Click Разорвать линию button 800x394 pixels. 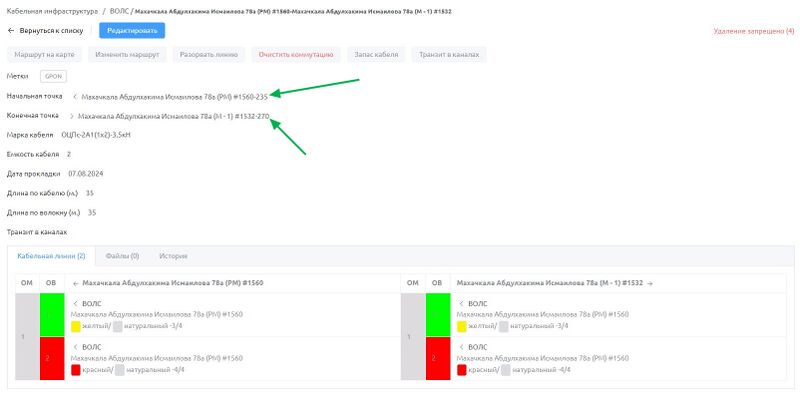coord(209,55)
